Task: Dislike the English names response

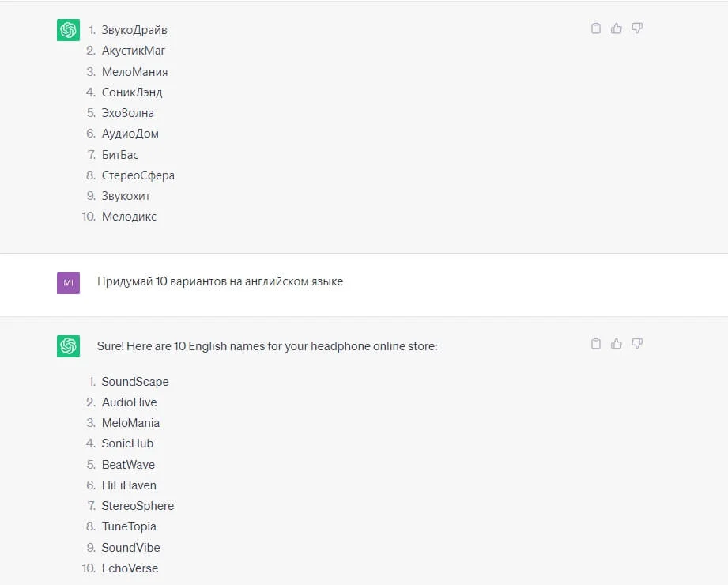Action: coord(637,344)
